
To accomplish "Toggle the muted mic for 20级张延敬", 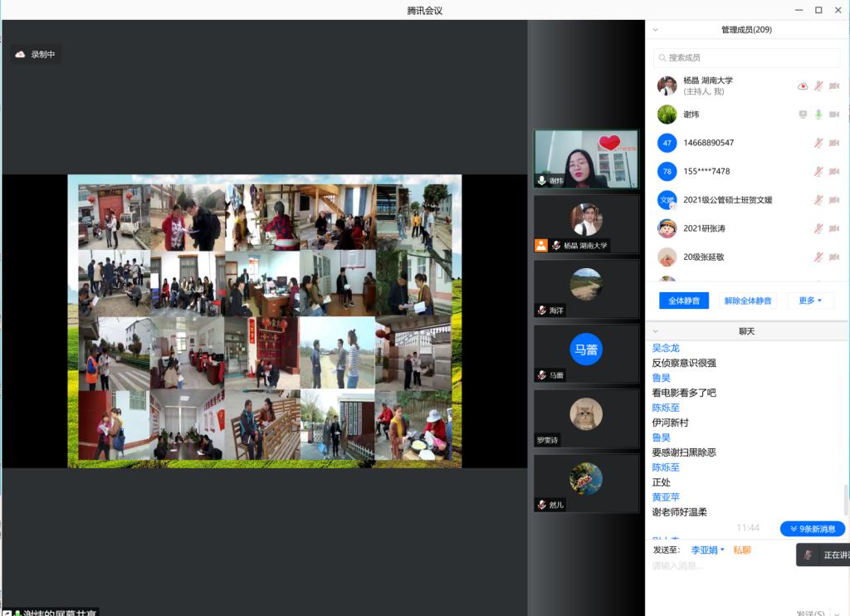I will pos(818,257).
